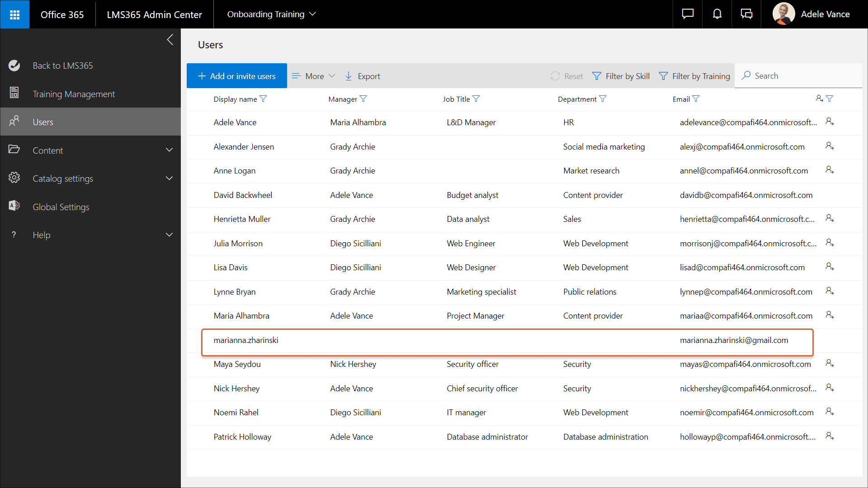Click the Filter by Training button
The width and height of the screenshot is (868, 488).
[x=694, y=76]
